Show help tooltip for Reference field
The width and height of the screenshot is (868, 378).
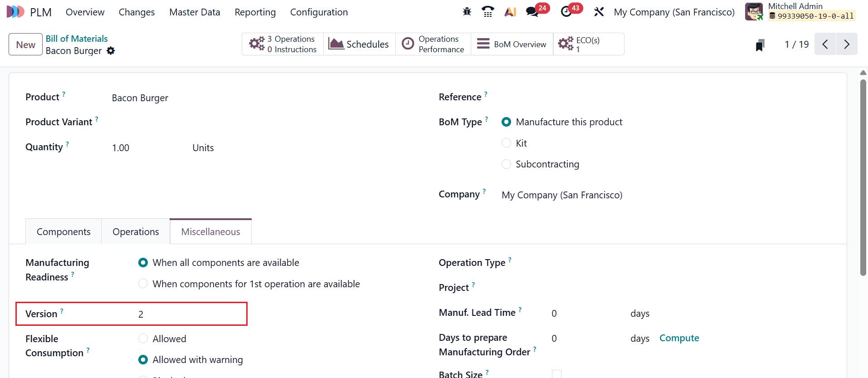pyautogui.click(x=486, y=94)
